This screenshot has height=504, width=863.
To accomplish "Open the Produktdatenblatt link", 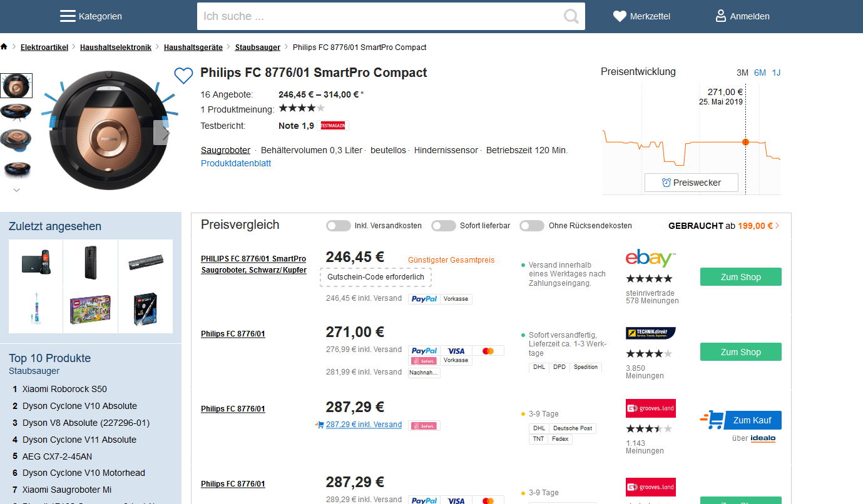I will pos(236,163).
